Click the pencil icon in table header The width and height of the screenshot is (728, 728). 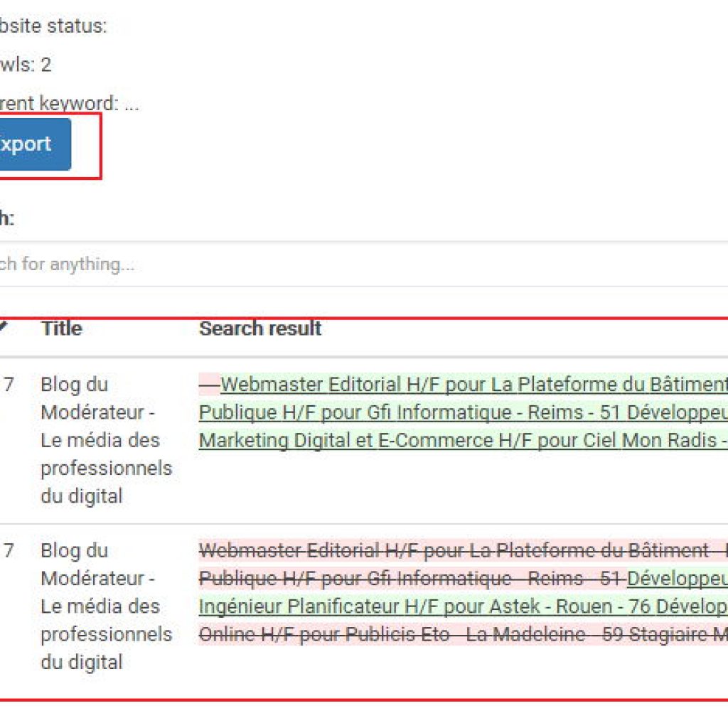4,327
